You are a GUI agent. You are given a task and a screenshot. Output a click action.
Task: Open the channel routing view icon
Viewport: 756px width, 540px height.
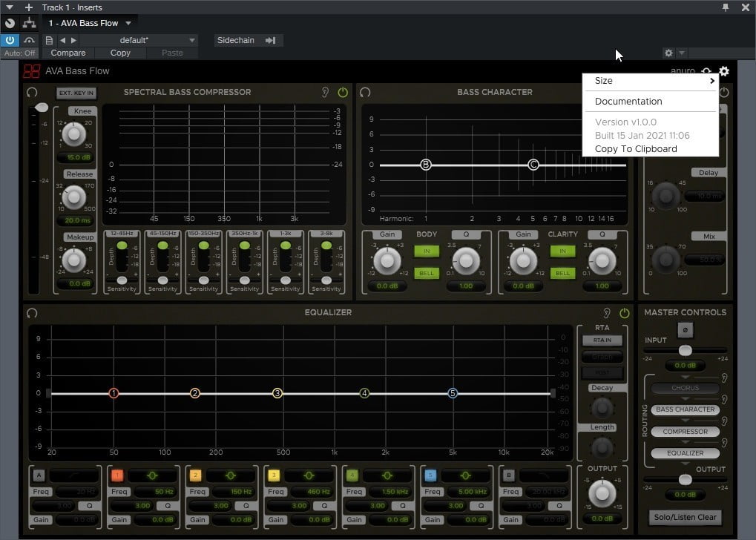coord(29,23)
